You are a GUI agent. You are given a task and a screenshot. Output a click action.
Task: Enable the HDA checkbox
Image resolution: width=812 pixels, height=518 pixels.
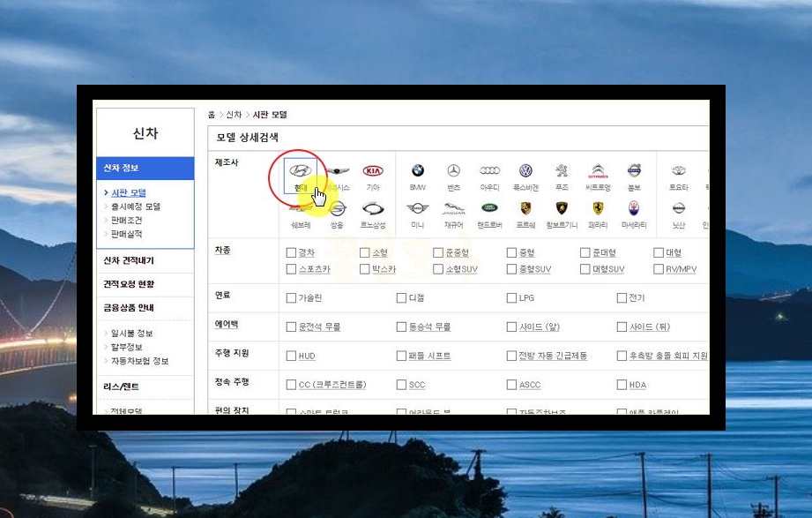pyautogui.click(x=622, y=385)
